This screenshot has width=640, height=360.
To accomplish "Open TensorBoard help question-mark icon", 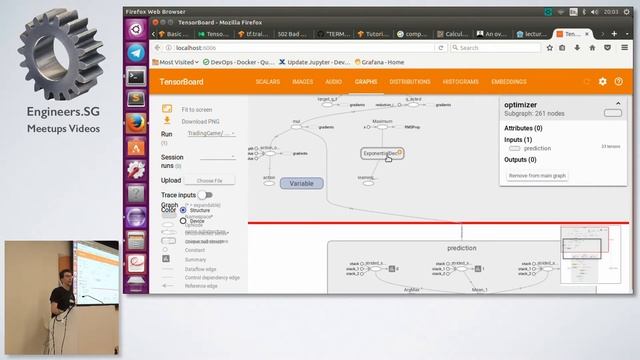I will tap(619, 82).
